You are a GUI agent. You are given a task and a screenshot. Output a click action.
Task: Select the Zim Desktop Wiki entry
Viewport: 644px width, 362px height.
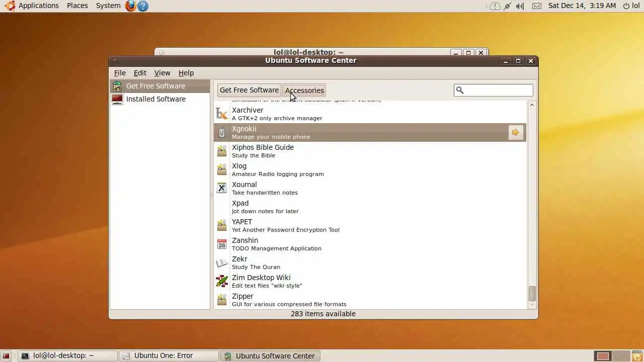tap(370, 281)
